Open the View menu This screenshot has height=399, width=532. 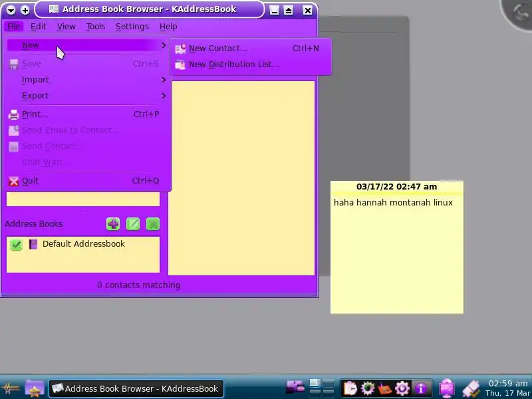pos(66,26)
